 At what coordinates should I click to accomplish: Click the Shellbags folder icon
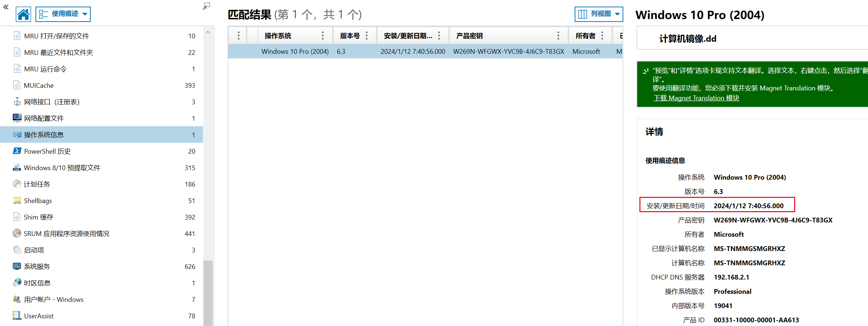pyautogui.click(x=17, y=200)
